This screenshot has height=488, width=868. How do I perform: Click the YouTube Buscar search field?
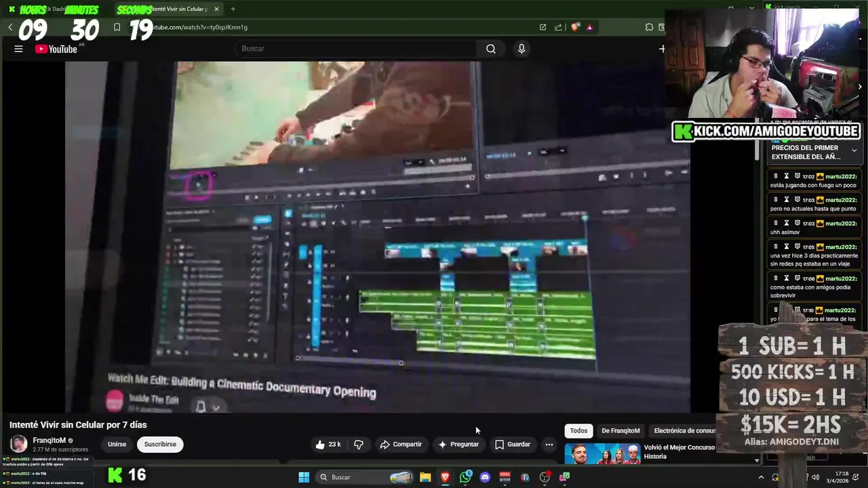coord(356,49)
